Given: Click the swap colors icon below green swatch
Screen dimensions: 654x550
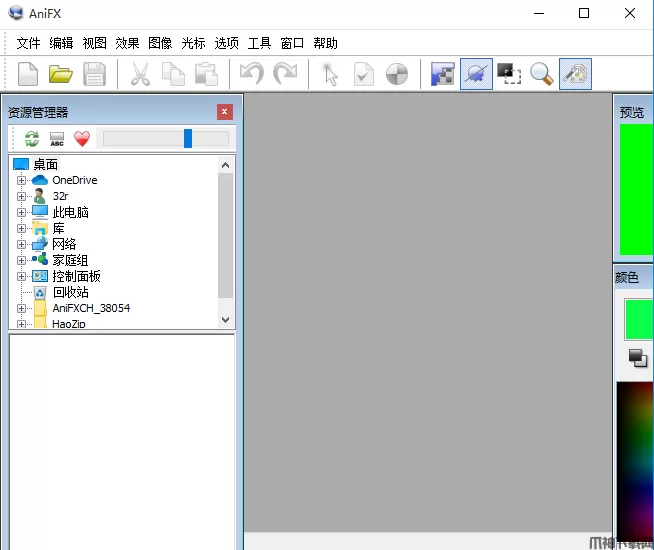Looking at the screenshot, I should 638,357.
